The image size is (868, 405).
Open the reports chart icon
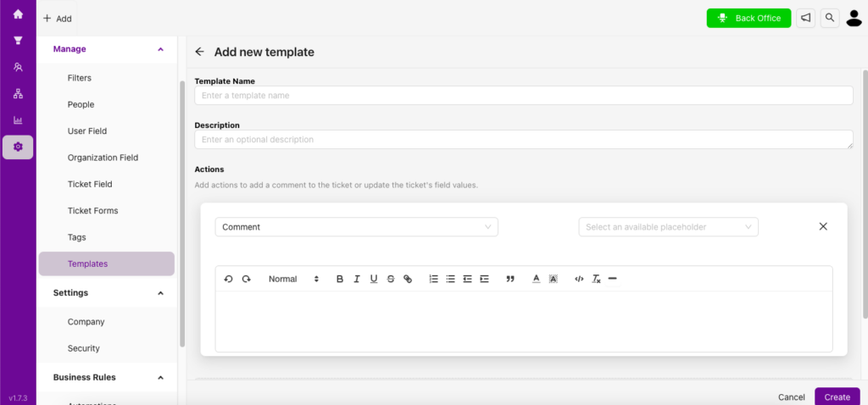click(18, 120)
